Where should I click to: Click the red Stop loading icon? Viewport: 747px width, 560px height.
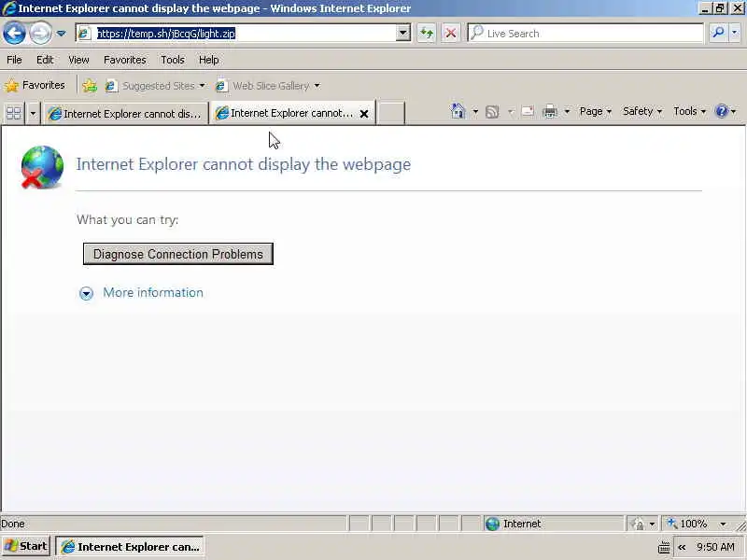pyautogui.click(x=450, y=34)
